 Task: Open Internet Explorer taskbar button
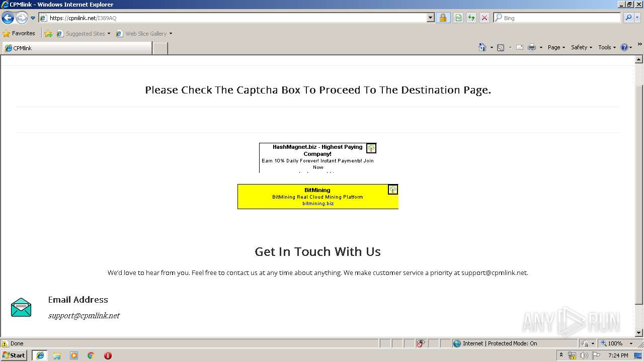pos(40,355)
